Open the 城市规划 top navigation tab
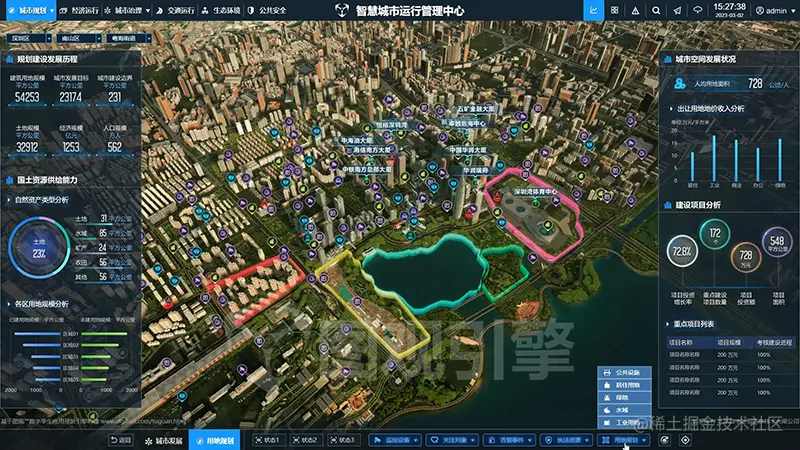 pos(31,10)
